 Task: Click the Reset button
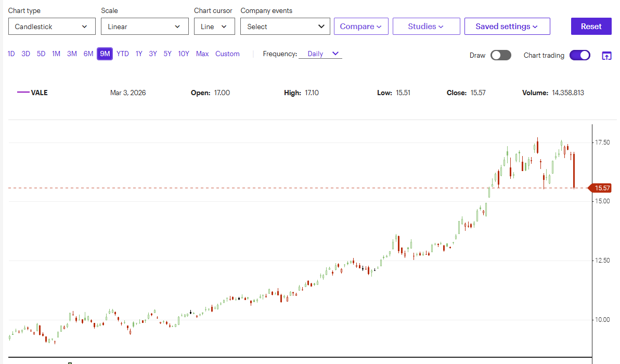(591, 27)
